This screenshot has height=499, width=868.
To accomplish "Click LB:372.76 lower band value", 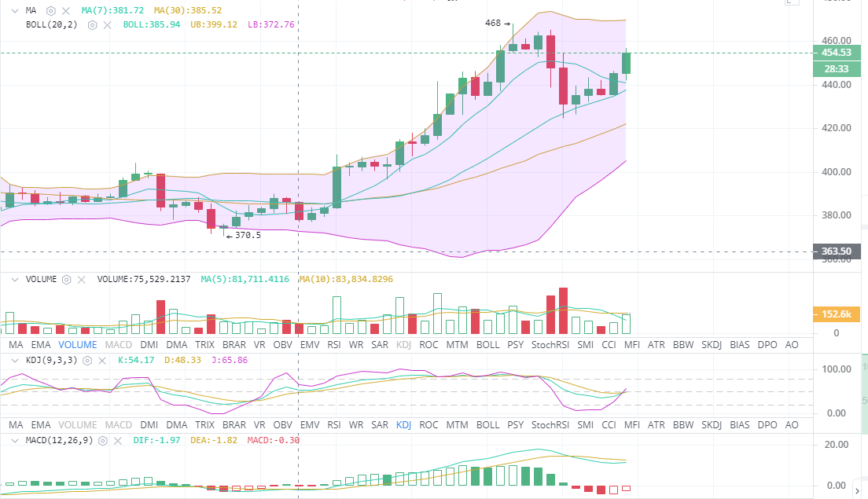I will tap(270, 25).
